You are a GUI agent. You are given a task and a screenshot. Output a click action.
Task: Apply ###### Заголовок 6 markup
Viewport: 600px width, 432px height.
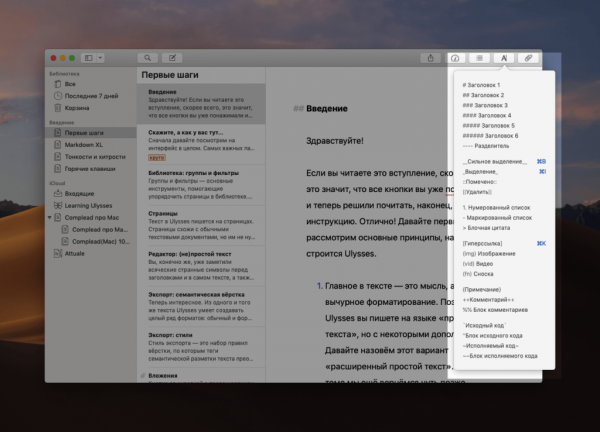(490, 135)
